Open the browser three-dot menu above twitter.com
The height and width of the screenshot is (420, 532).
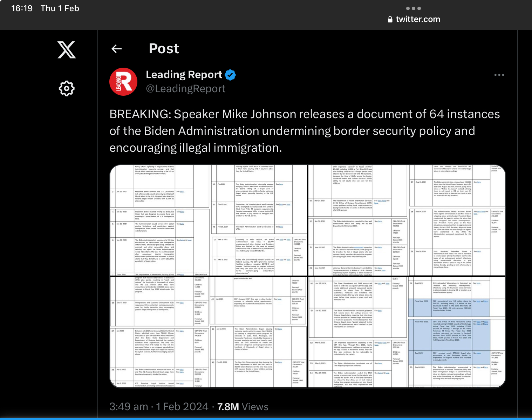coord(414,8)
